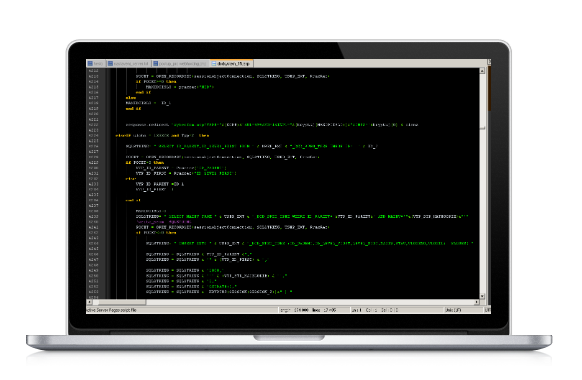Screen dimensions: 582x380
Task: Click the vertical scrollbar up arrow
Action: 482,71
